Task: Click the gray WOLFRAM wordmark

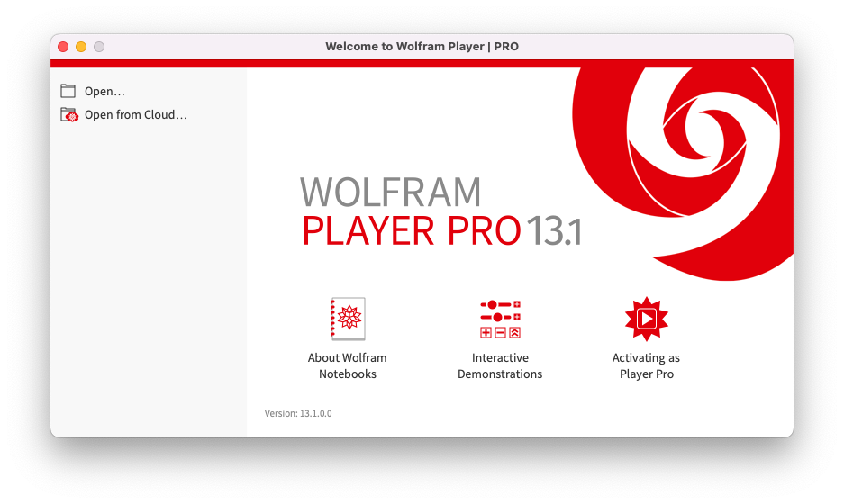Action: pos(390,193)
